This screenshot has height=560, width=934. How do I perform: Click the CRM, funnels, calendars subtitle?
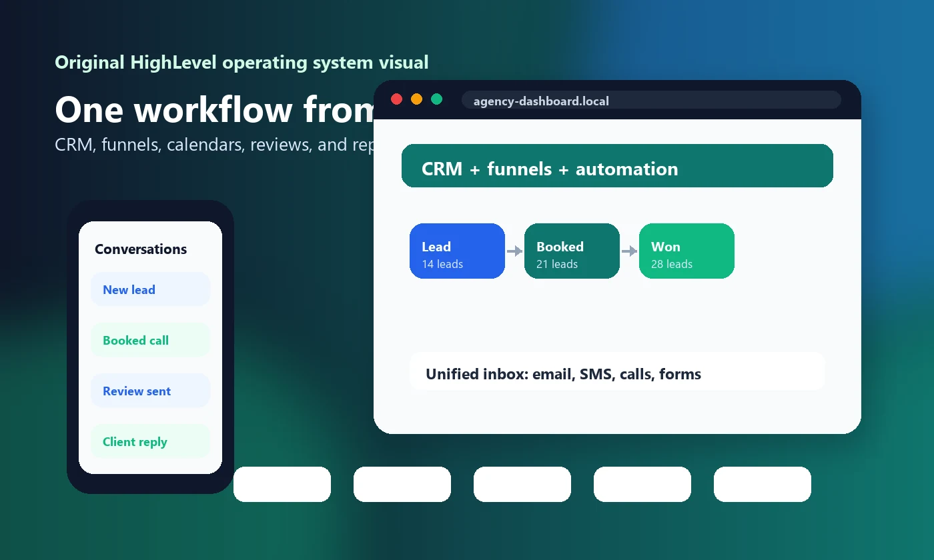[x=214, y=145]
